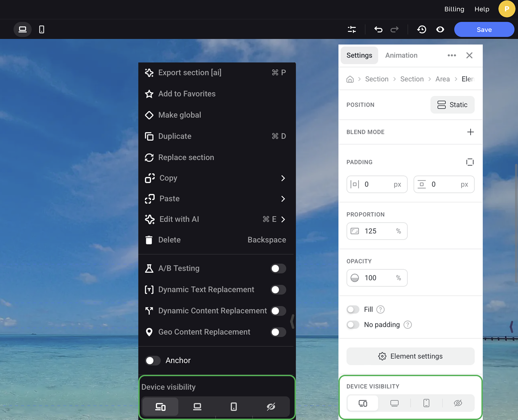Click the Opacity percentage field
The width and height of the screenshot is (518, 420).
[x=377, y=278]
